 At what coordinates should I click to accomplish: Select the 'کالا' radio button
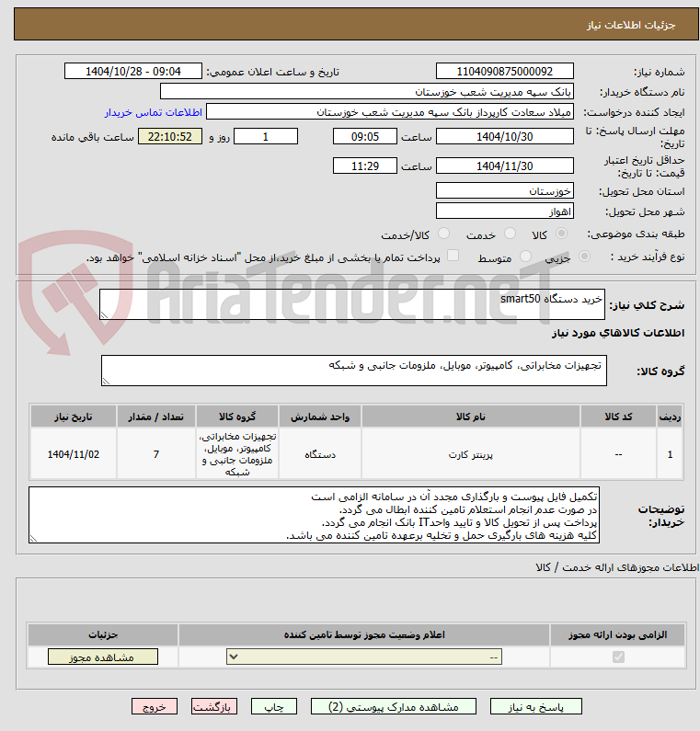pyautogui.click(x=561, y=234)
